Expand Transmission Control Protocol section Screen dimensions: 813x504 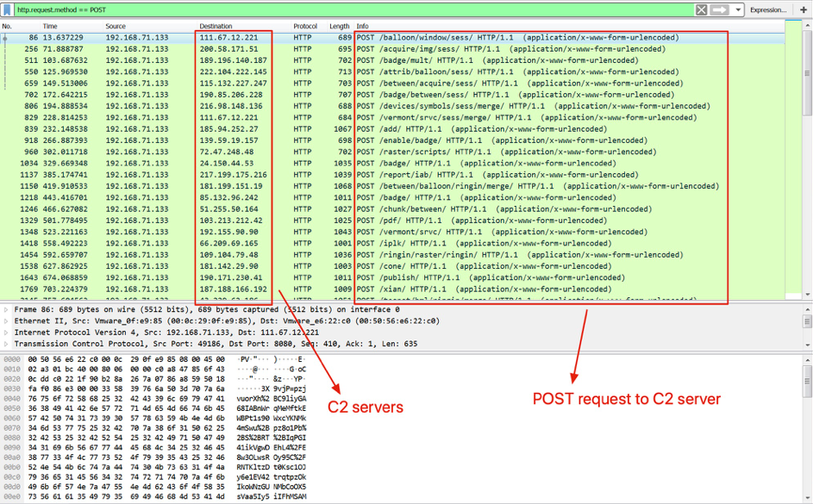point(6,344)
